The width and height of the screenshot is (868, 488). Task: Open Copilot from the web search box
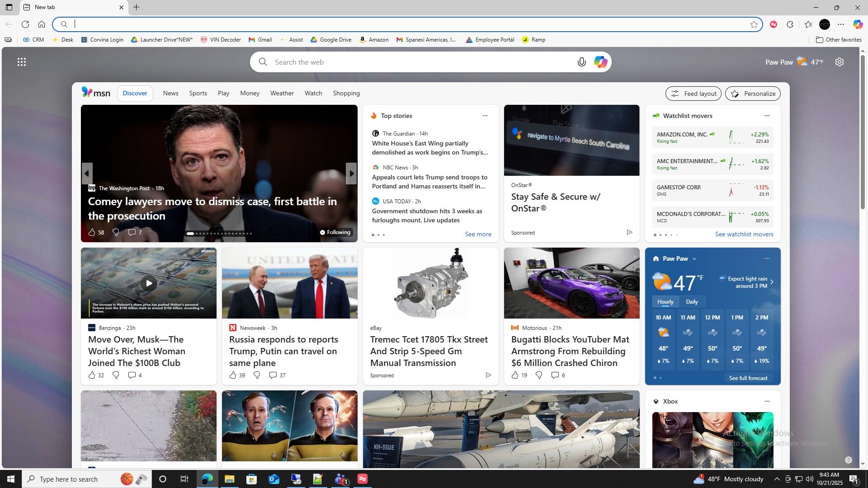(x=600, y=62)
